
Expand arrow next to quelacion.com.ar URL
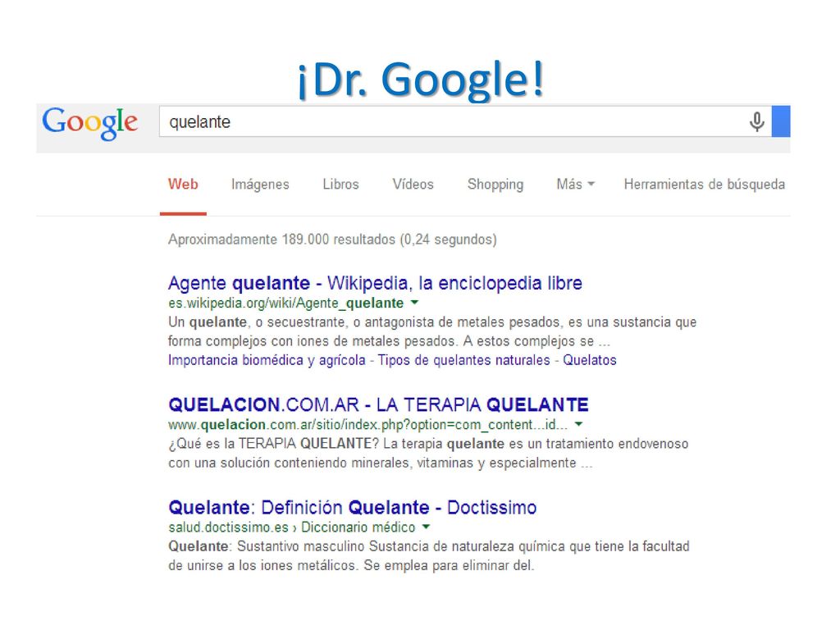(578, 424)
